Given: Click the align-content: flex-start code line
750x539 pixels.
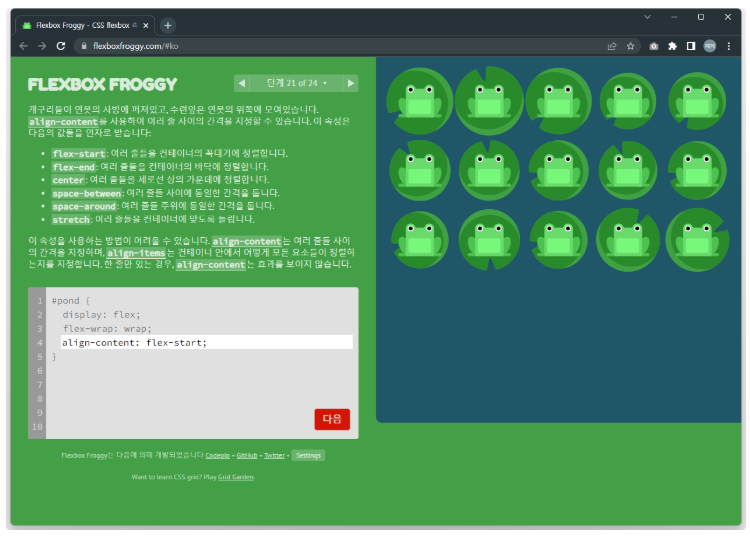Looking at the screenshot, I should [x=207, y=342].
